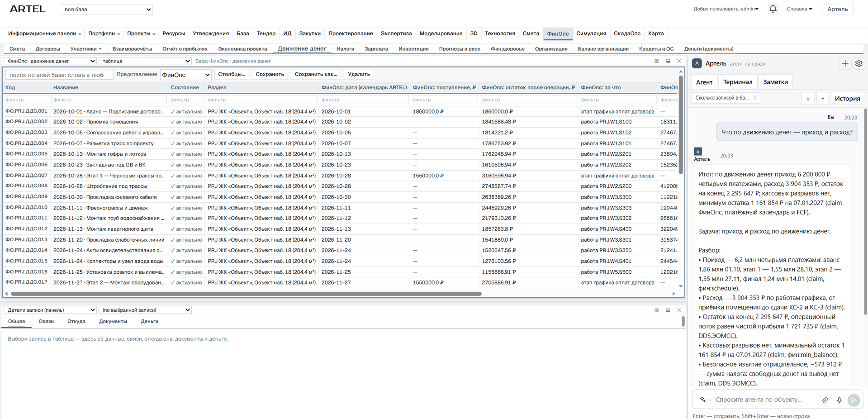The width and height of the screenshot is (868, 419).
Task: Close the 'Сколько записей в ба...' chat tab
Action: pos(755,98)
